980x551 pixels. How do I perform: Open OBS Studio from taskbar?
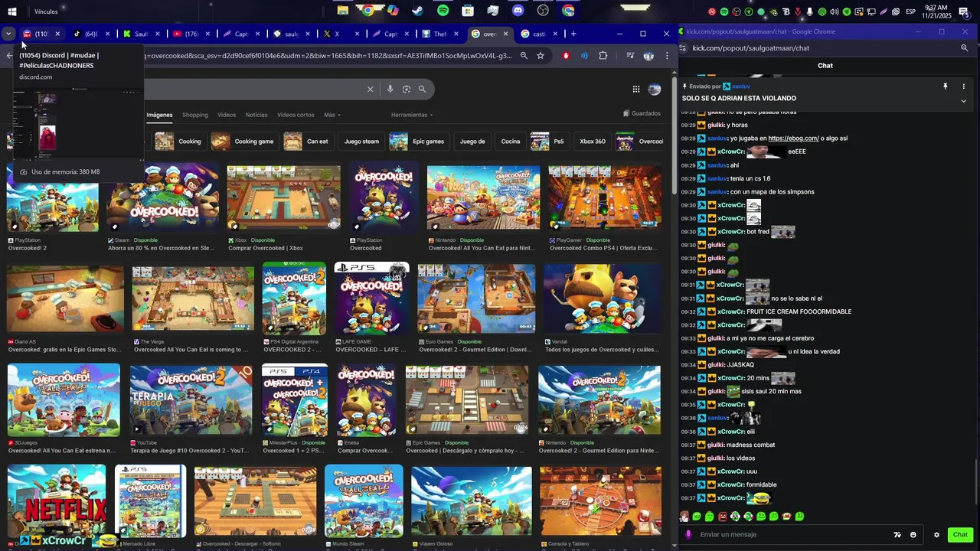[x=543, y=11]
